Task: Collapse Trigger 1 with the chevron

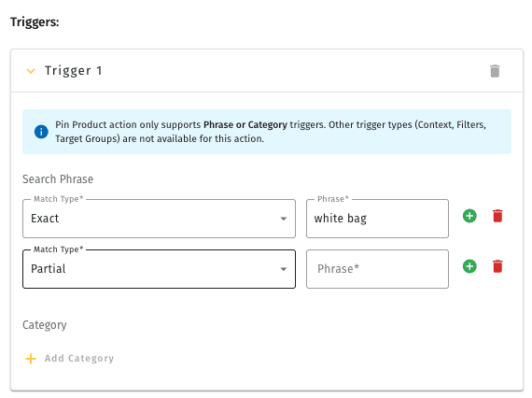Action: tap(31, 71)
